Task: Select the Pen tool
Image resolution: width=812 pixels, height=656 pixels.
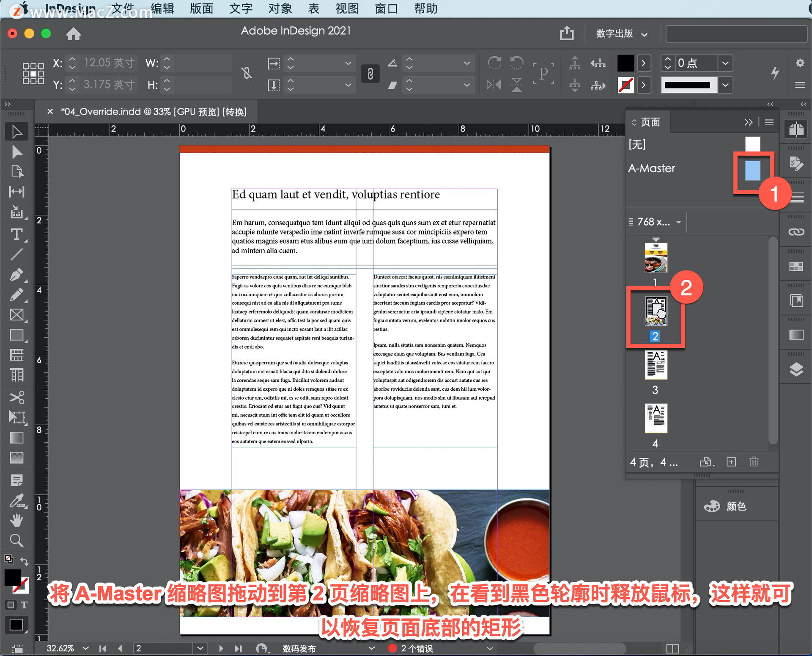Action: pyautogui.click(x=16, y=275)
